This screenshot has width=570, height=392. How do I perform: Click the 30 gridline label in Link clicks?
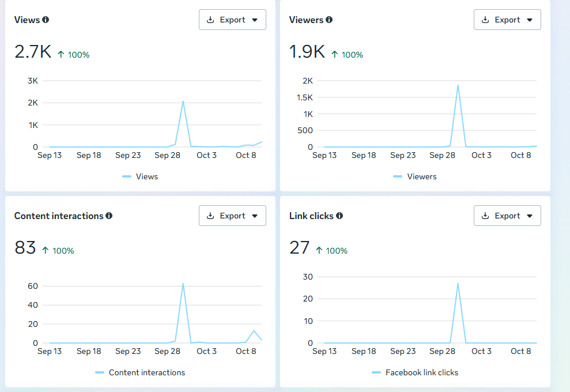pyautogui.click(x=308, y=277)
